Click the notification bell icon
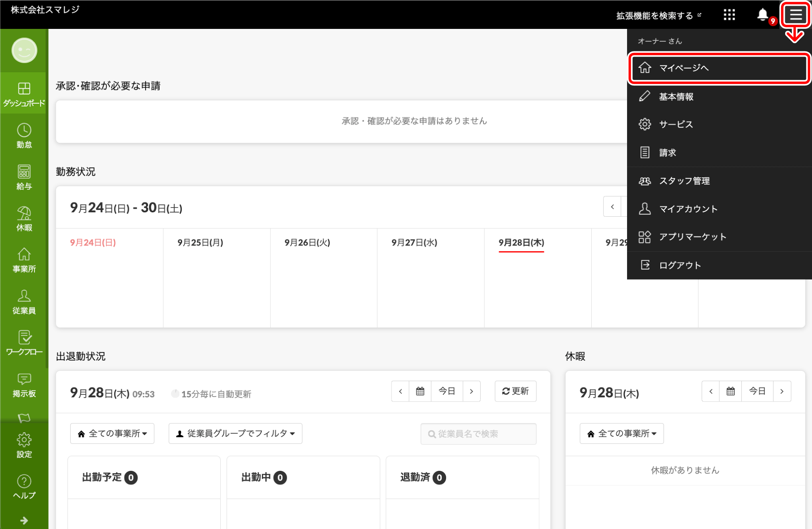Viewport: 812px width, 529px height. (762, 15)
